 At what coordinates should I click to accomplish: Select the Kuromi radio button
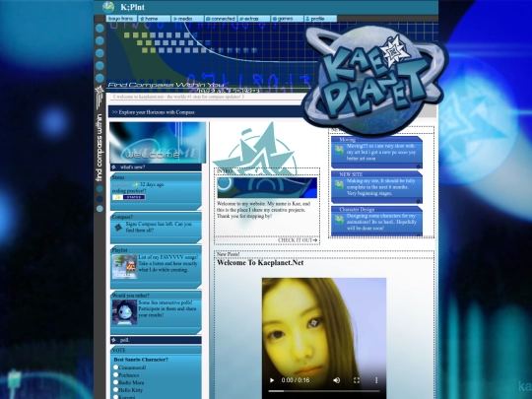tap(115, 397)
